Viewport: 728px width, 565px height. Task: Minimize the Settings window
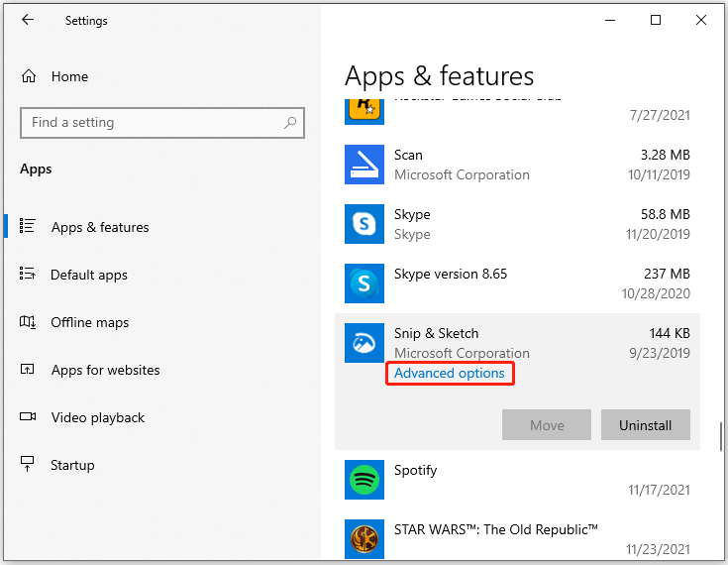coord(610,20)
